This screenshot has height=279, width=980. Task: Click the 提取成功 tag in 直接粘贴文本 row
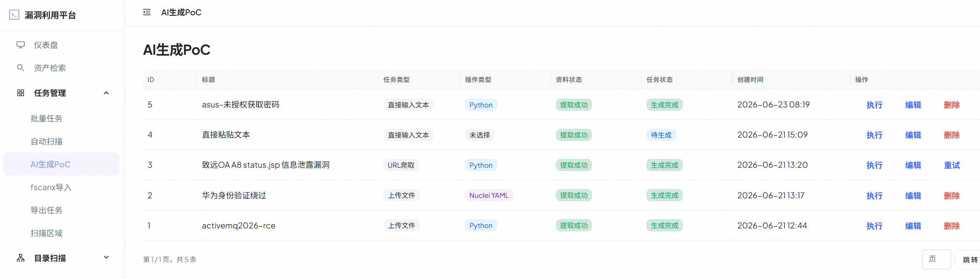(x=574, y=135)
